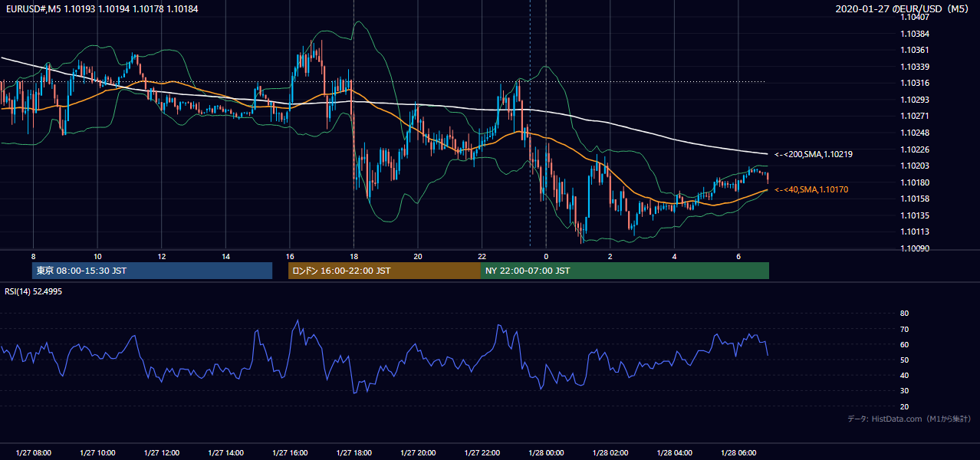This screenshot has width=980, height=460.
Task: Click the 1/28 02:00 bottom time label
Action: coord(610,453)
